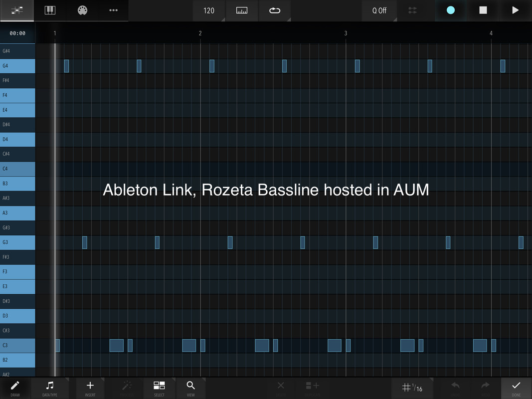Tap the G4 piano key
Image resolution: width=532 pixels, height=399 pixels.
click(x=17, y=66)
